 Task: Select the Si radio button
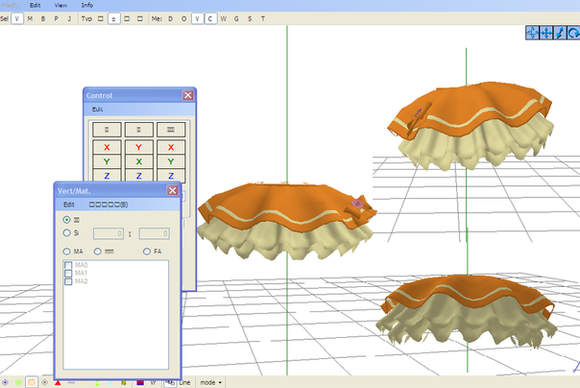[67, 233]
